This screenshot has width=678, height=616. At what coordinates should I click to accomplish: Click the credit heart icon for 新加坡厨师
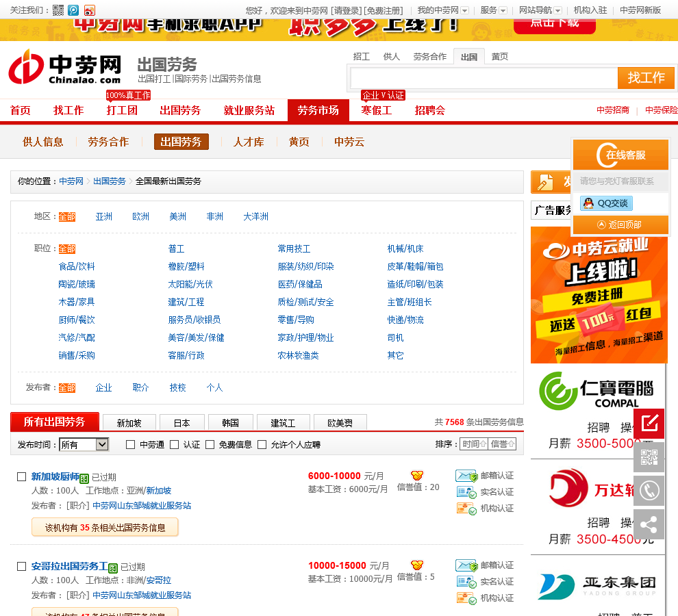[x=417, y=476]
